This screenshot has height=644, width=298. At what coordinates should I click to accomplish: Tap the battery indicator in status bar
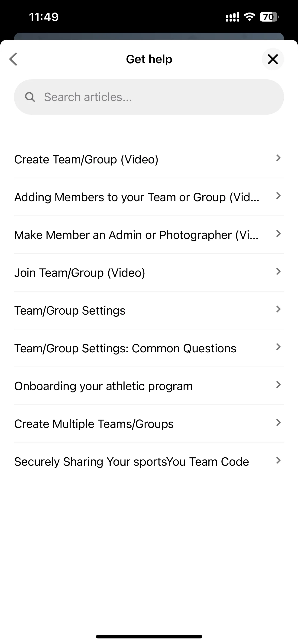[269, 17]
